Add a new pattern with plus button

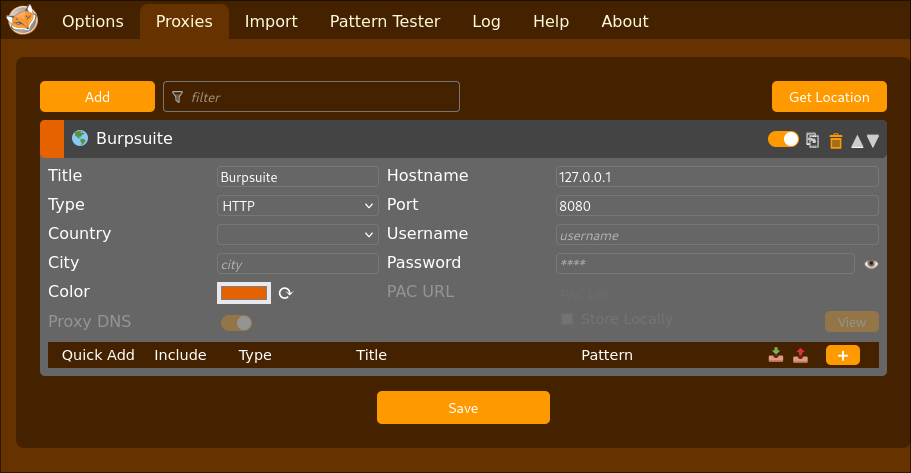[842, 355]
